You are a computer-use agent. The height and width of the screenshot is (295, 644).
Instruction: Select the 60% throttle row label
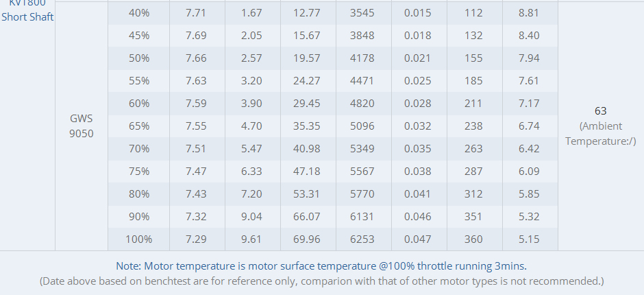139,104
